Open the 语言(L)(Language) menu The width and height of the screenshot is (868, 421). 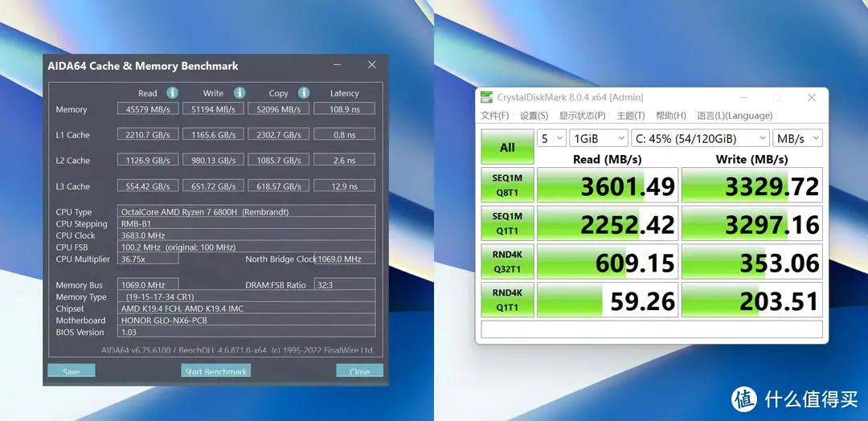coord(735,116)
